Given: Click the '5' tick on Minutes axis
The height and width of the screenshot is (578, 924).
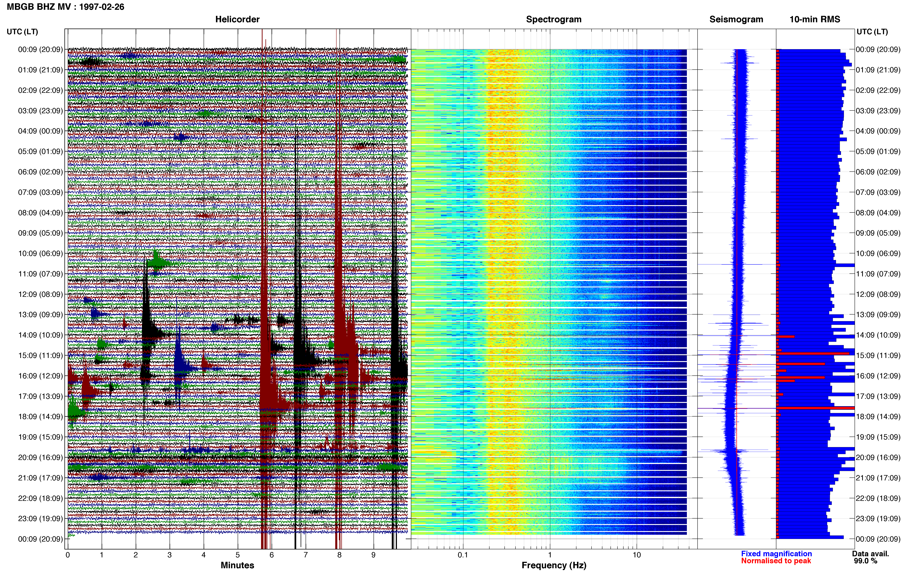Looking at the screenshot, I should tap(238, 555).
